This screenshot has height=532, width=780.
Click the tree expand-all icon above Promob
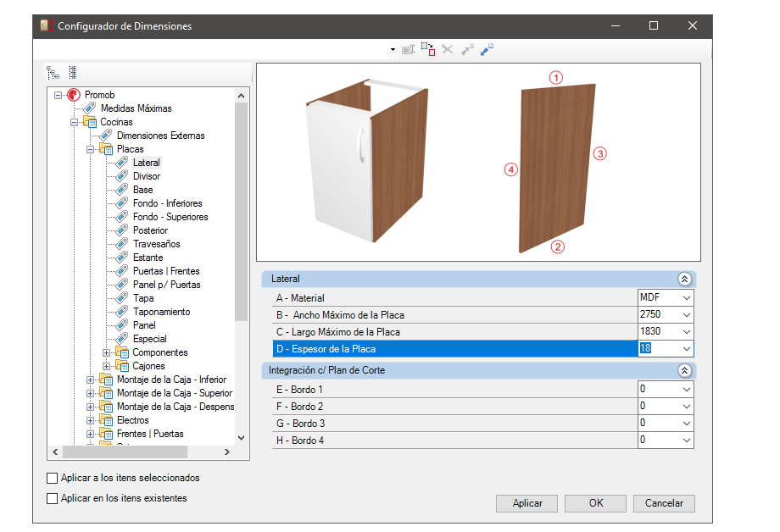(53, 73)
